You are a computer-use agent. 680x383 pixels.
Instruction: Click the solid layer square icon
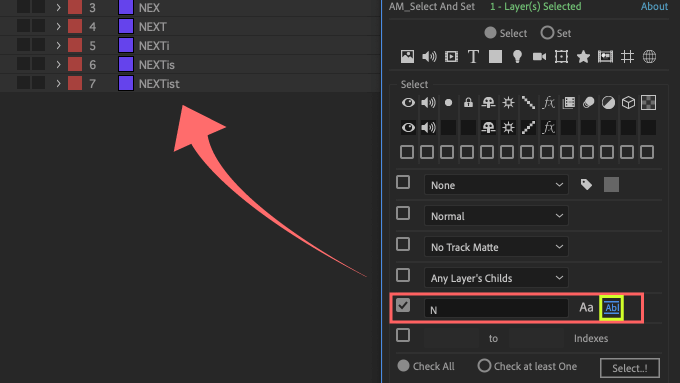[x=495, y=57]
